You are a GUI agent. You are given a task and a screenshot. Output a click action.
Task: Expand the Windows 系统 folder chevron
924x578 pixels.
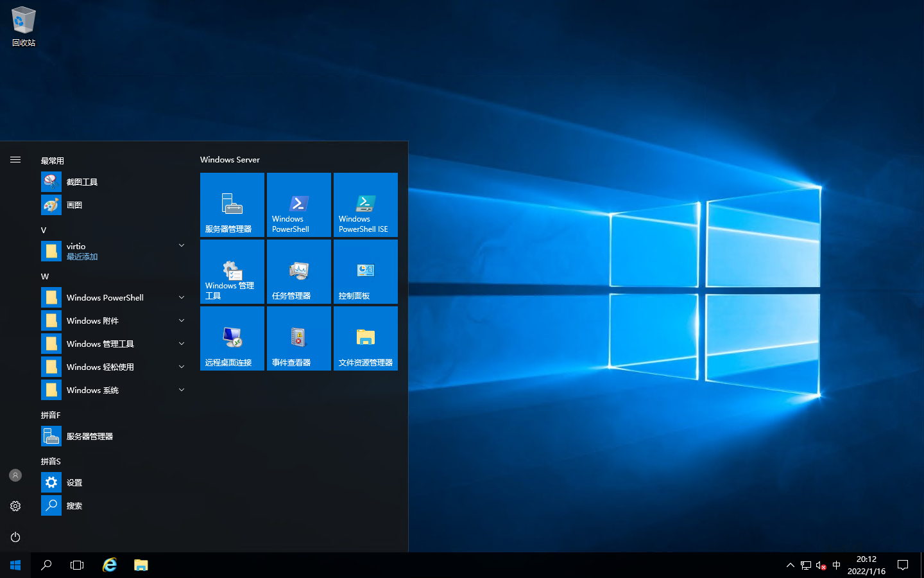click(x=182, y=390)
